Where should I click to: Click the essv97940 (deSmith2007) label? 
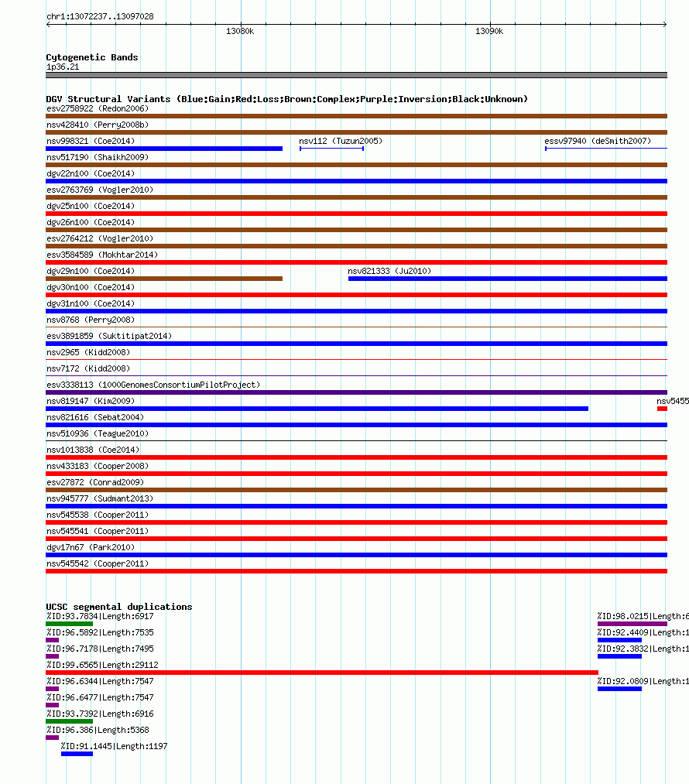pyautogui.click(x=598, y=141)
